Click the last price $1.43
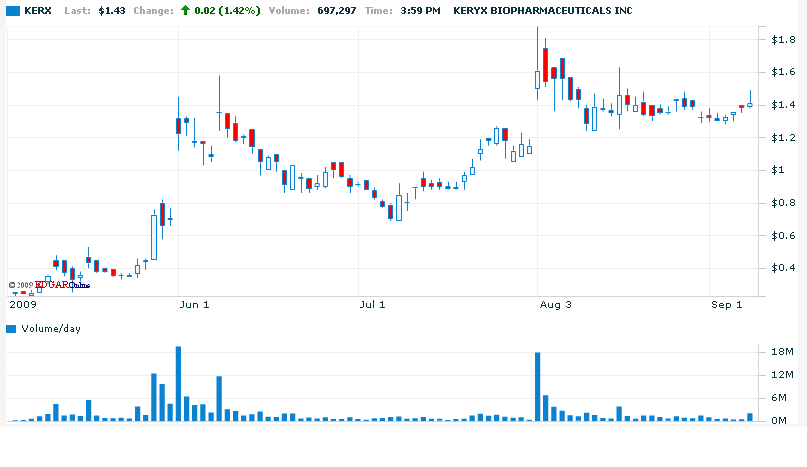 coord(112,11)
